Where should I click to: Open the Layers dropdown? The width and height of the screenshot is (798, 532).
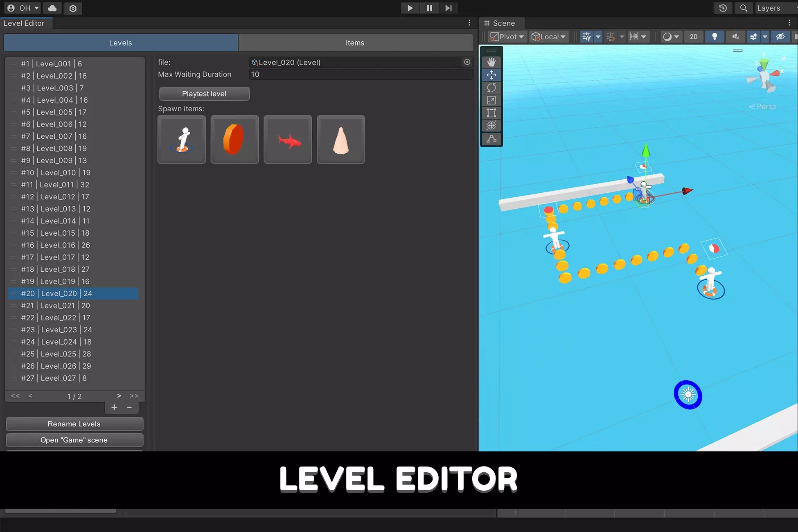point(776,8)
